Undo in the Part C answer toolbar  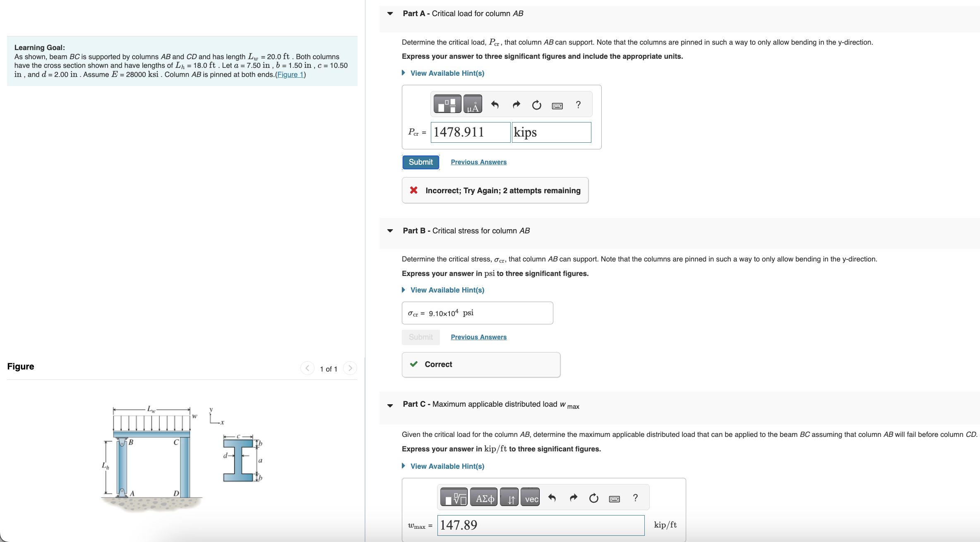(552, 498)
